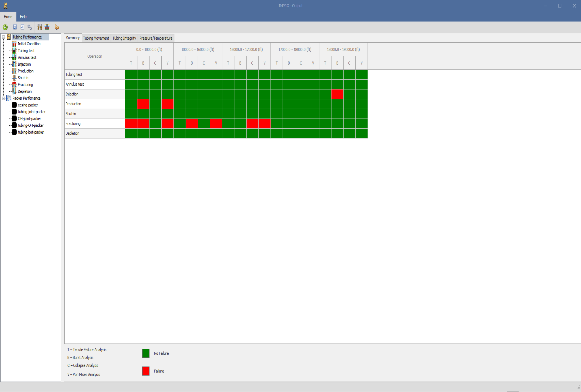Open the Pressure/Temperature tab
This screenshot has width=581, height=392.
(x=156, y=38)
